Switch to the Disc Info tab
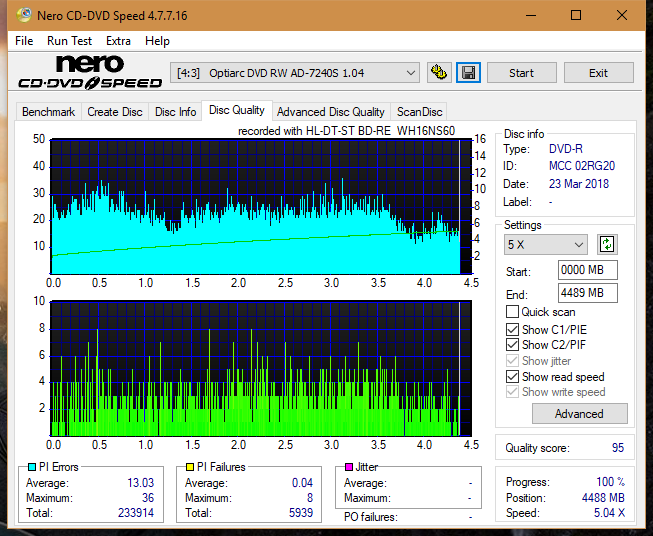The height and width of the screenshot is (536, 653). coord(175,112)
